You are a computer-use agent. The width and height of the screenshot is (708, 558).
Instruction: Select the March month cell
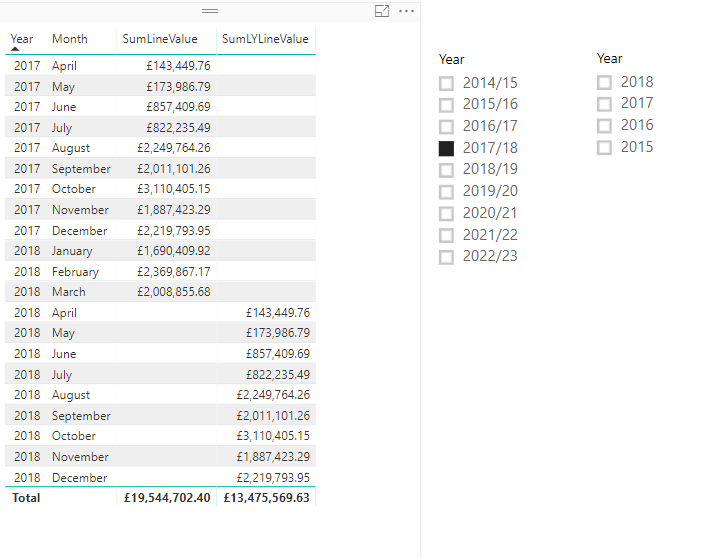(69, 292)
